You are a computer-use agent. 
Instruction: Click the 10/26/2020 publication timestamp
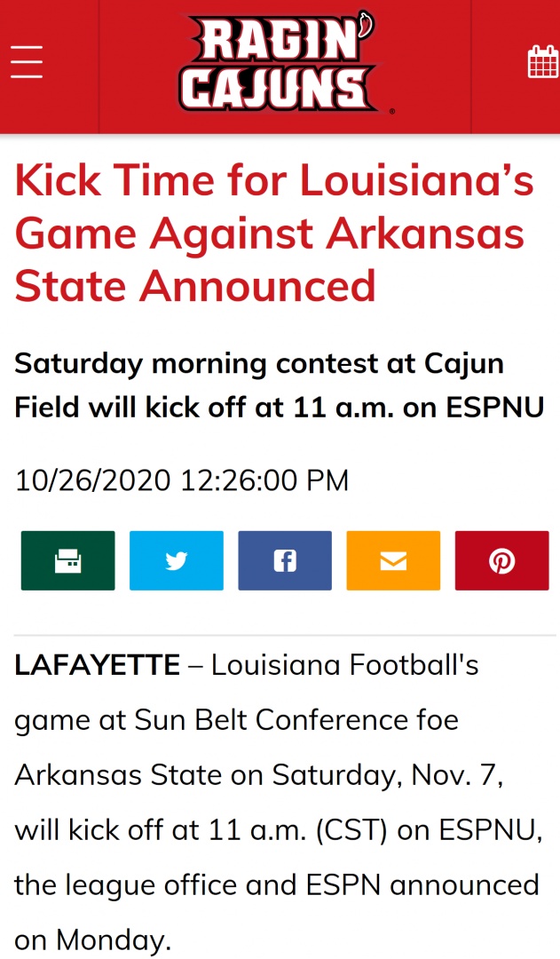point(182,480)
